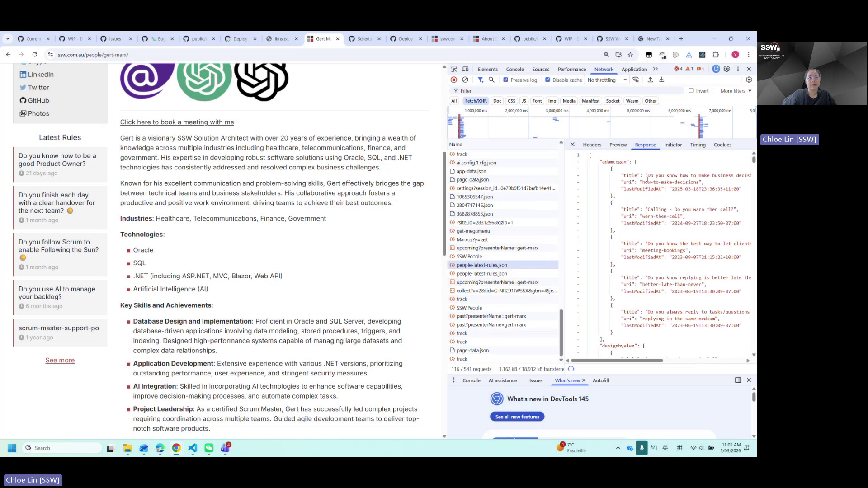Clear the network log
This screenshot has height=488, width=868.
[x=465, y=80]
